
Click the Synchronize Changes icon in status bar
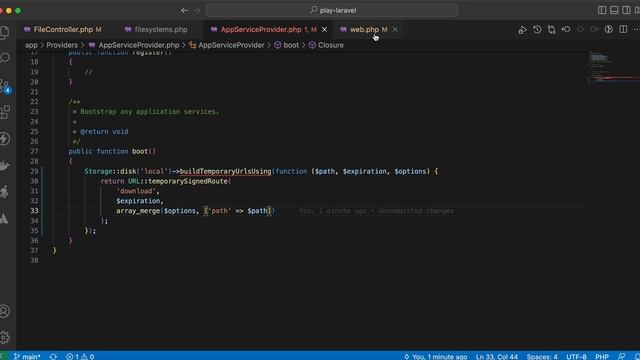(53, 356)
